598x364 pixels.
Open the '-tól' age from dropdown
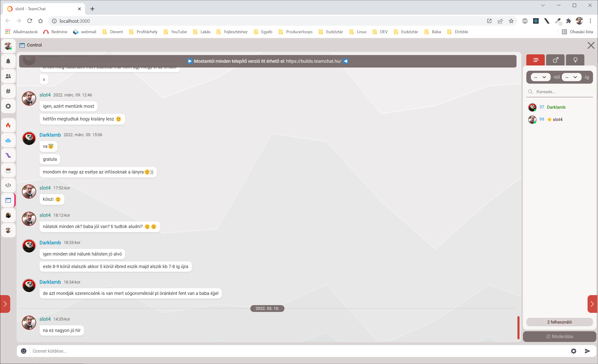coord(540,77)
